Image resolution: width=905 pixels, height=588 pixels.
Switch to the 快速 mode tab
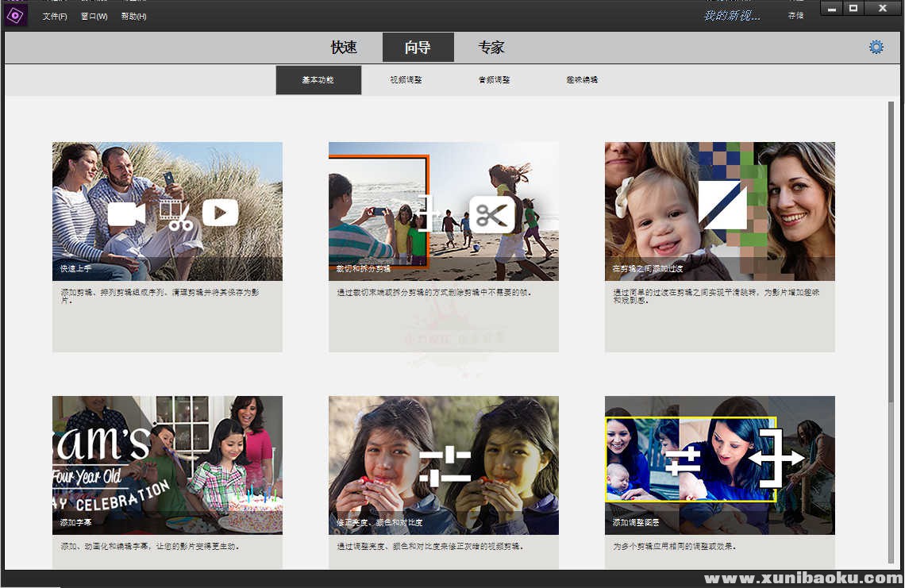point(344,48)
